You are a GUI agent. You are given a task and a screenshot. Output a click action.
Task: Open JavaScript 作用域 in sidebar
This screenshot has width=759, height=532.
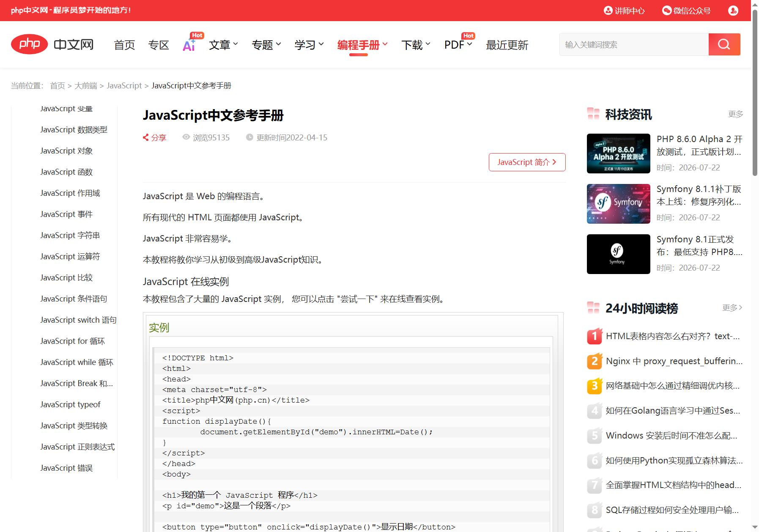pos(70,193)
